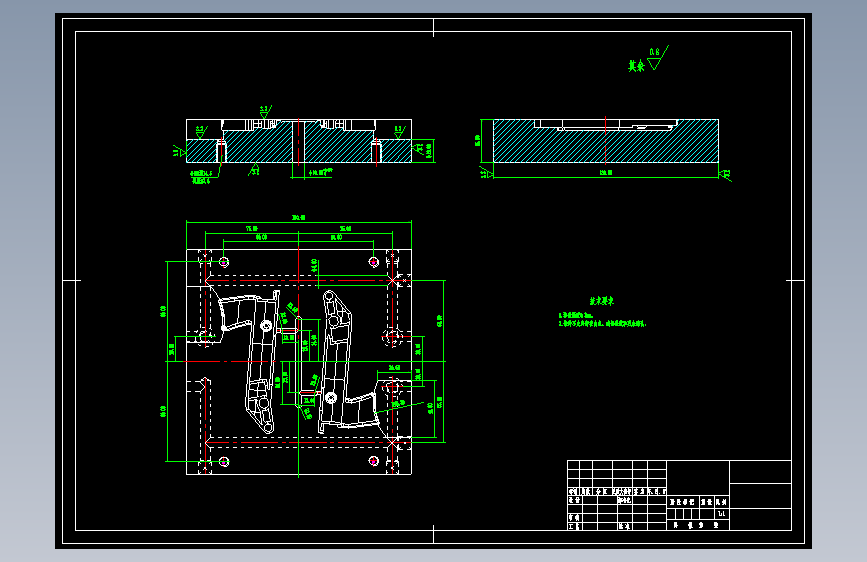This screenshot has width=867, height=562.
Task: Click the 其余 surface finish note
Action: tap(636, 66)
